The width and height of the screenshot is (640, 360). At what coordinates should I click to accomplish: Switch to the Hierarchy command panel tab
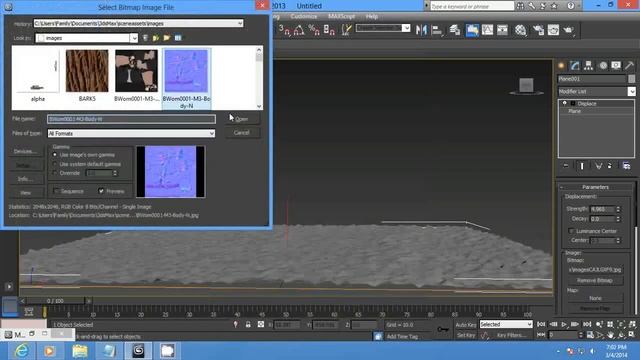click(x=589, y=65)
